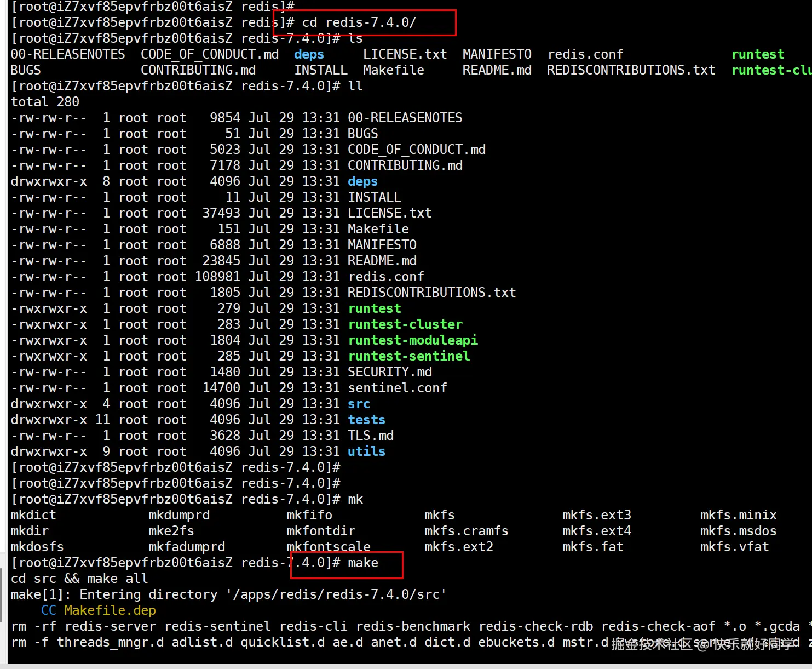Click 'mkfs.minix' completion suggestion

(739, 515)
